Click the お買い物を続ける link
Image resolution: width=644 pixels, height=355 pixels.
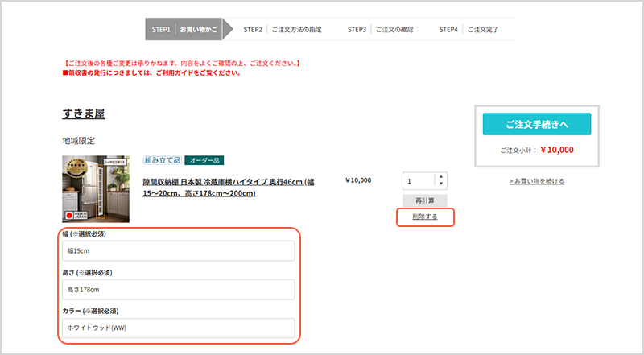coord(537,181)
